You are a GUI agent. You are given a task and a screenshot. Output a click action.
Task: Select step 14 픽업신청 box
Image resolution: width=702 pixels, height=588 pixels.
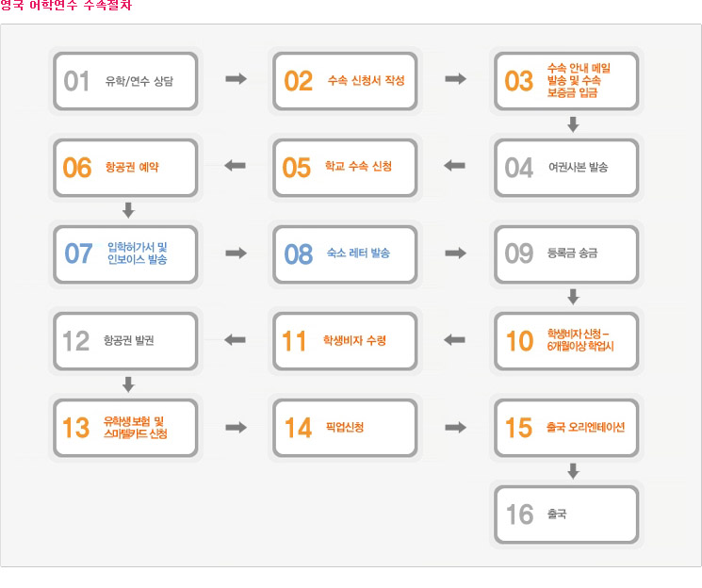(345, 428)
